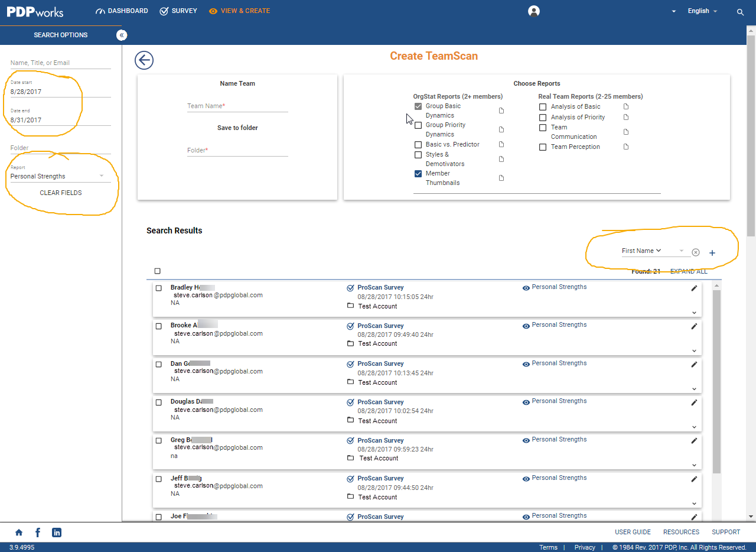Open the Support footer link
756x552 pixels.
[726, 532]
